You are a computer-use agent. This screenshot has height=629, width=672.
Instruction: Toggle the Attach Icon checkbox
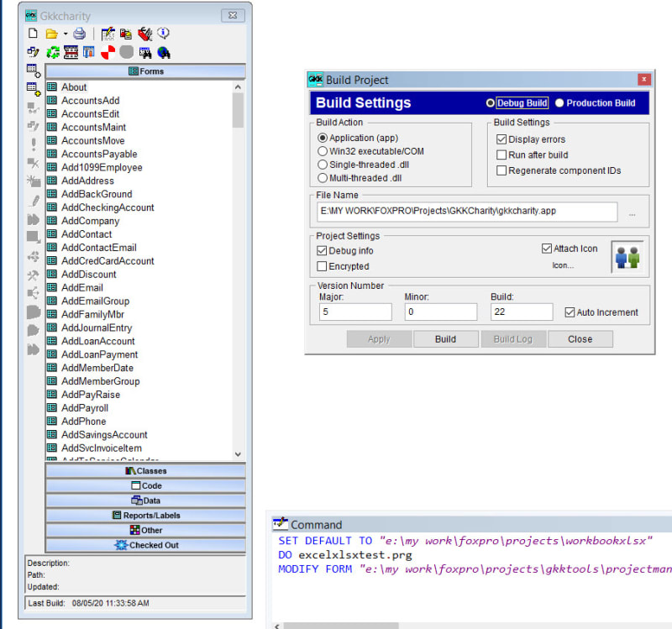pyautogui.click(x=547, y=249)
